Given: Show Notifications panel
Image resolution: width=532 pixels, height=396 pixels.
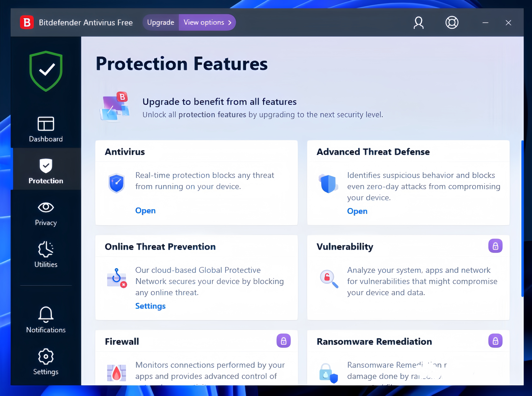Looking at the screenshot, I should point(46,320).
